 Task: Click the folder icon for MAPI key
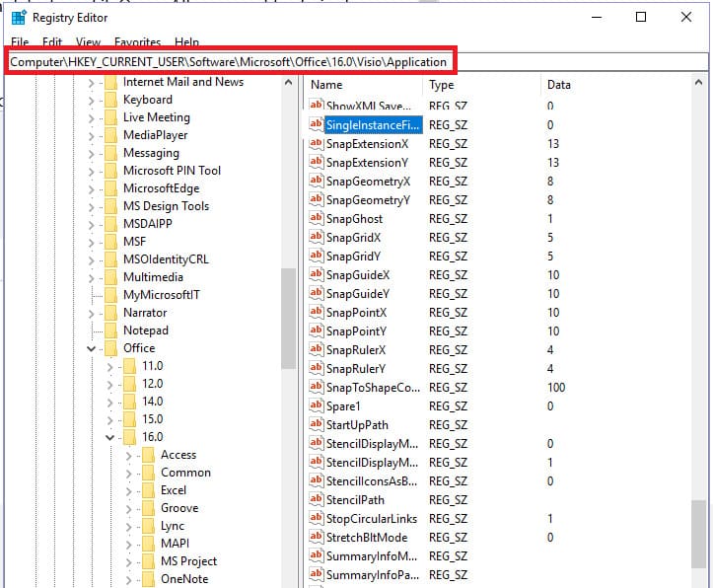(x=148, y=543)
